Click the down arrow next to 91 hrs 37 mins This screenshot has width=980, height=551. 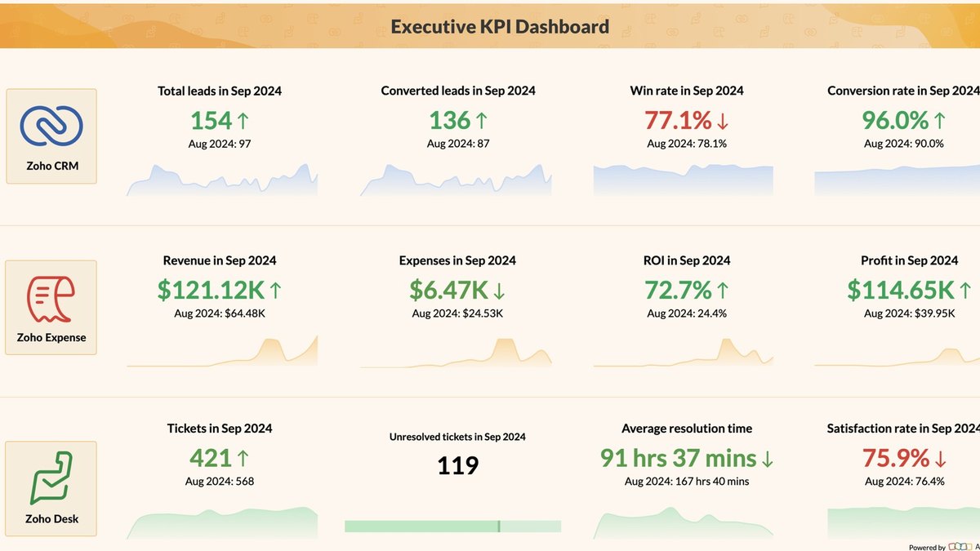[x=768, y=460]
